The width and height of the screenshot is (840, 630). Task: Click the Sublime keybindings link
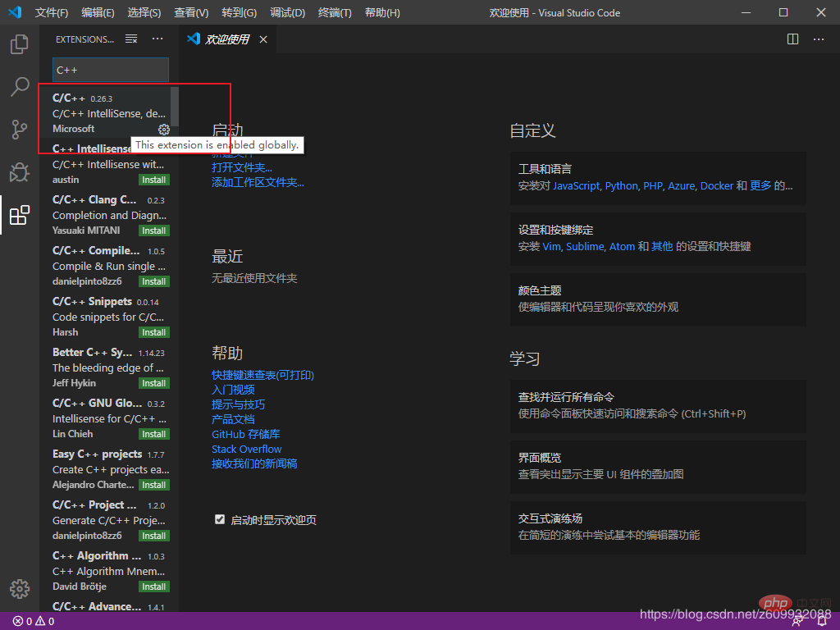point(585,246)
